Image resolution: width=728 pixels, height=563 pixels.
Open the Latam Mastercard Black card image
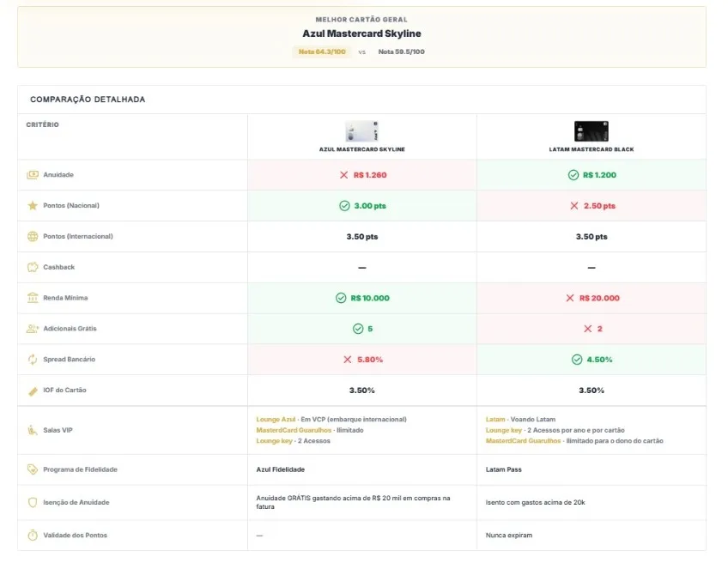591,131
